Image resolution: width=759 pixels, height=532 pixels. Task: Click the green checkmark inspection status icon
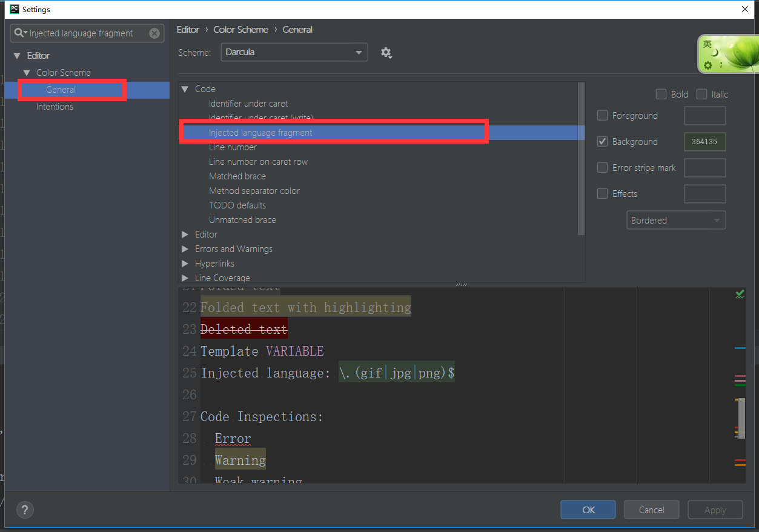click(740, 294)
